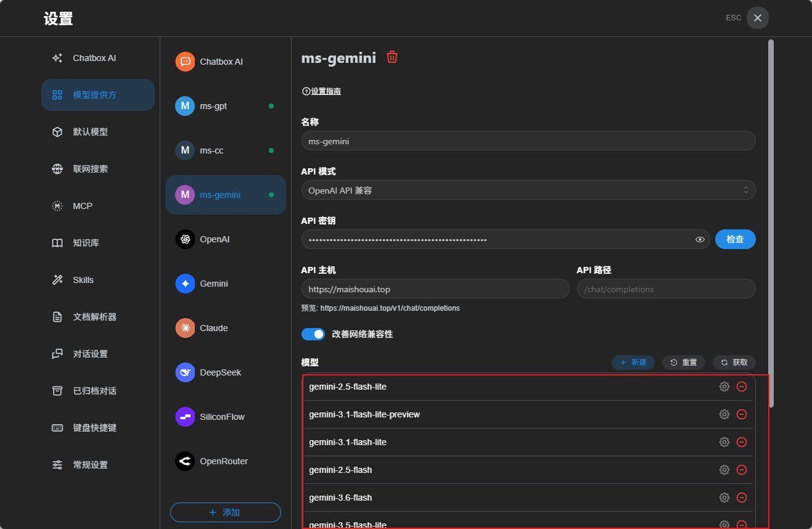
Task: Remove gemini-3.1-flash-lite-preview model
Action: 742,414
